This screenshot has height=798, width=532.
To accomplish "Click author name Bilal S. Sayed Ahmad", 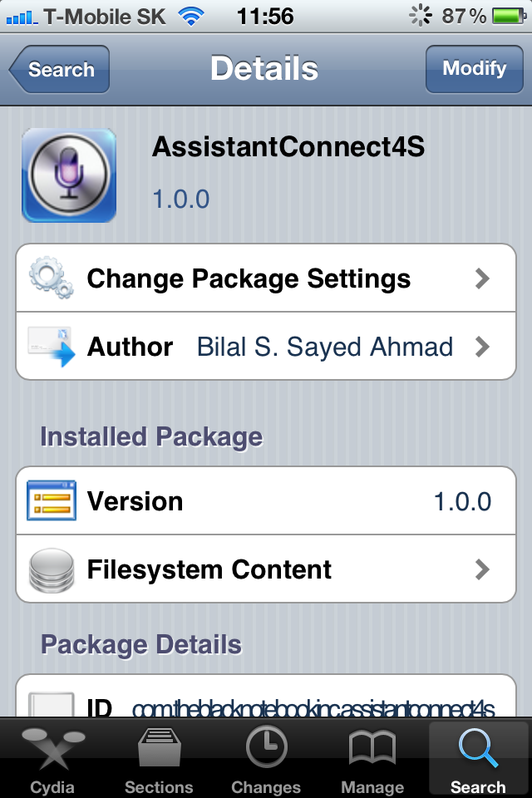I will (324, 347).
